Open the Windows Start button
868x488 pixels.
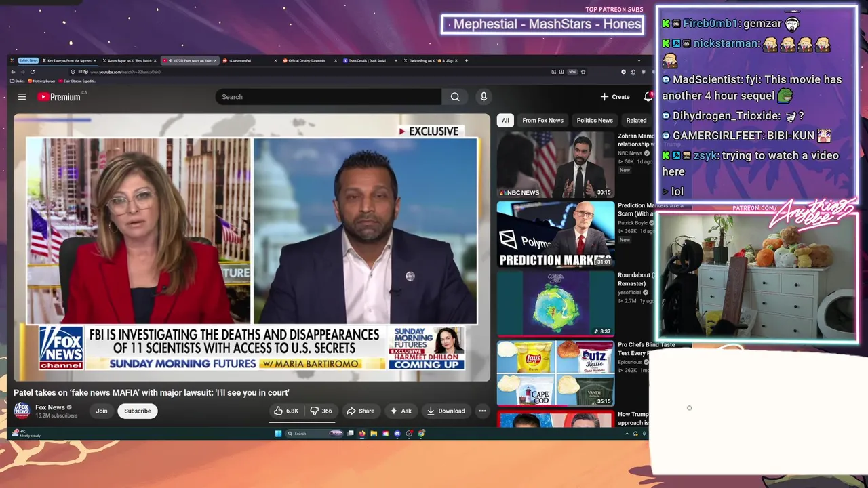278,434
